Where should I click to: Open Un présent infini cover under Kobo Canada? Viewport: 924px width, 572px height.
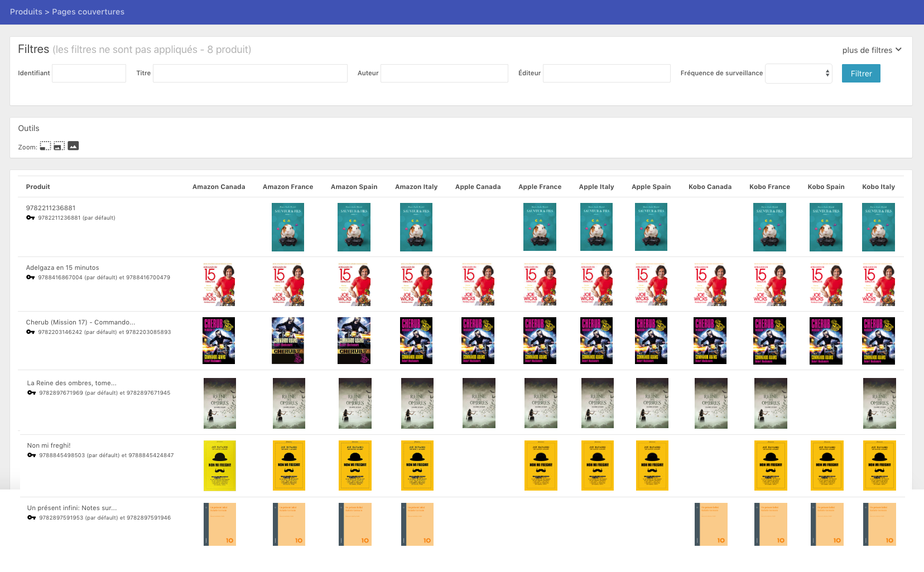coord(711,524)
